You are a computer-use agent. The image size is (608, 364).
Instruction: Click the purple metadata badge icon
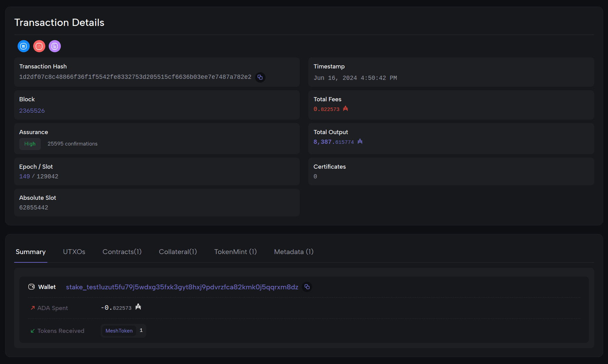[55, 46]
